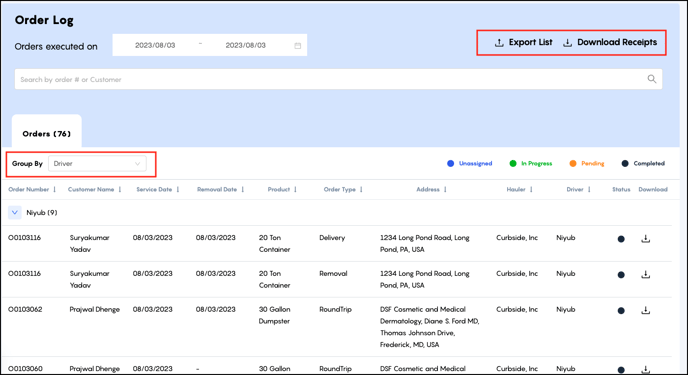Click order number O0103116 in Removal row
Viewport: 688px width, 375px height.
coord(25,274)
